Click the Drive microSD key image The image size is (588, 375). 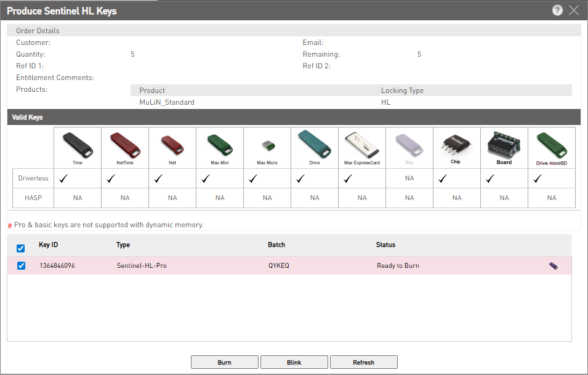tap(551, 145)
